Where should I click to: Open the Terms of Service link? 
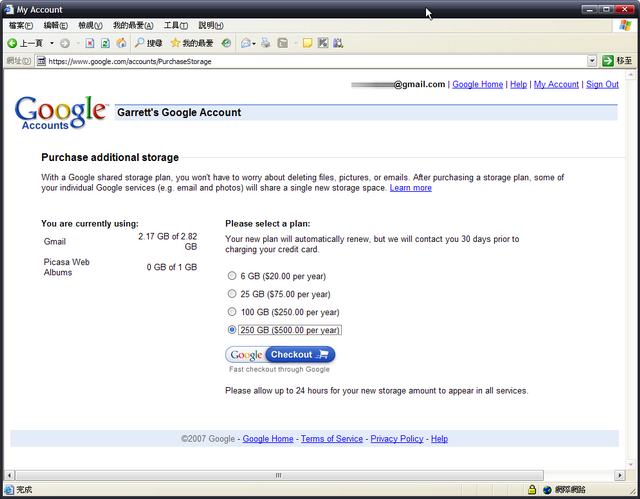click(332, 439)
